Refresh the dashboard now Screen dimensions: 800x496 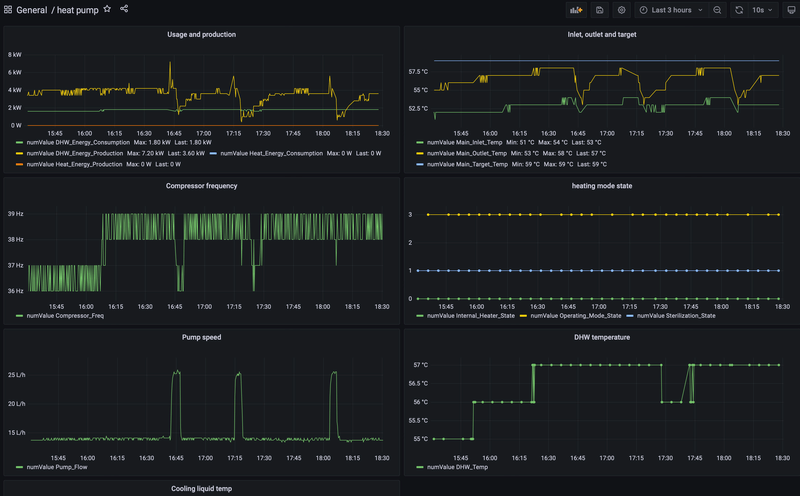(x=739, y=10)
